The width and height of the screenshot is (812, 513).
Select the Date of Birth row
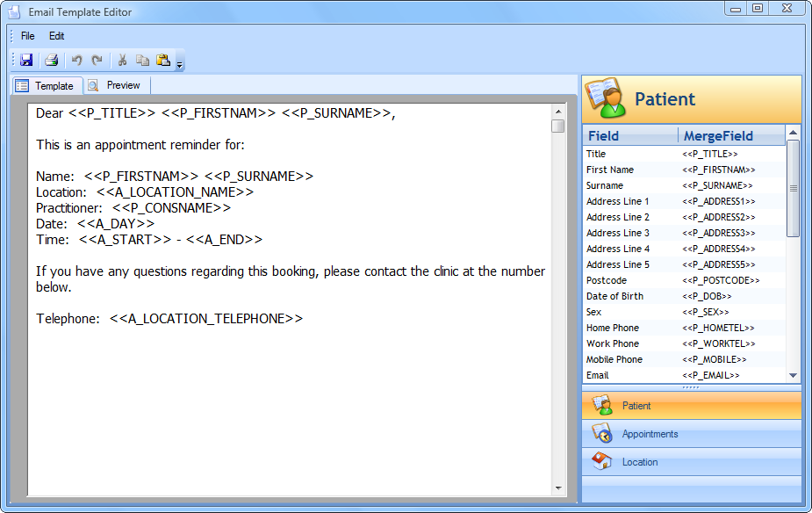(684, 296)
